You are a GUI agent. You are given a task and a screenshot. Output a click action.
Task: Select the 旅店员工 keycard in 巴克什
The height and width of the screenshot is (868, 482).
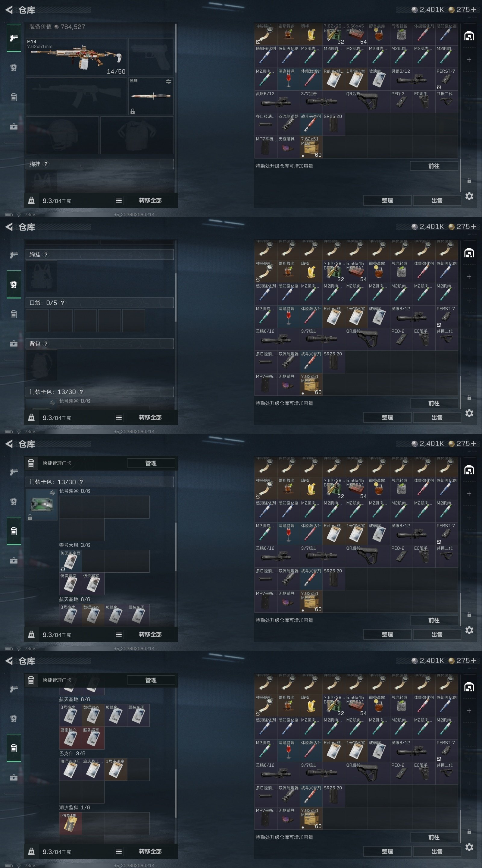tap(93, 769)
